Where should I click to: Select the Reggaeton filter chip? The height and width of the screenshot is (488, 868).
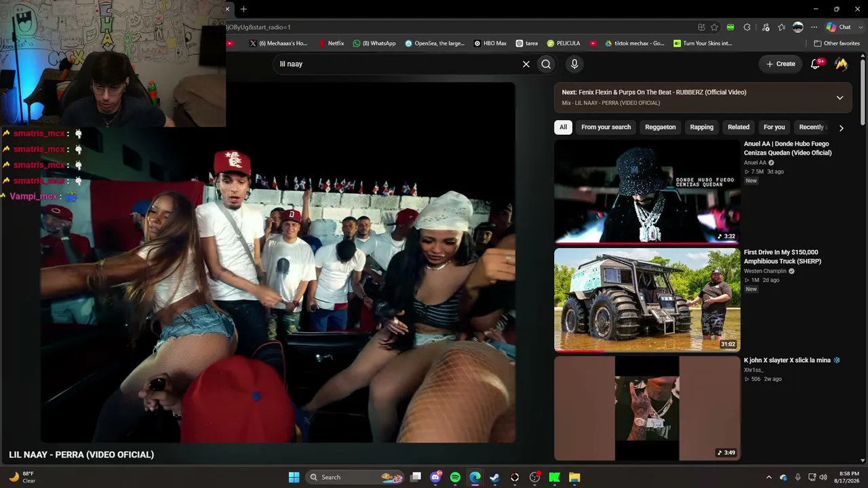pyautogui.click(x=660, y=127)
